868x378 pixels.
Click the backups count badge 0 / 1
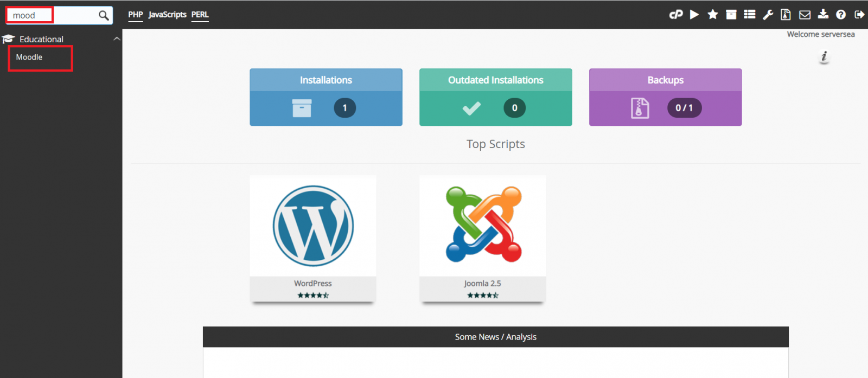(685, 108)
